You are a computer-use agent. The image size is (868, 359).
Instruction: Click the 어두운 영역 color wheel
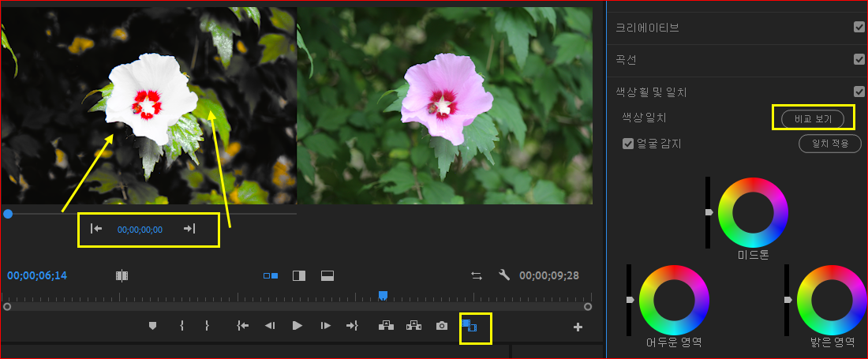click(674, 300)
